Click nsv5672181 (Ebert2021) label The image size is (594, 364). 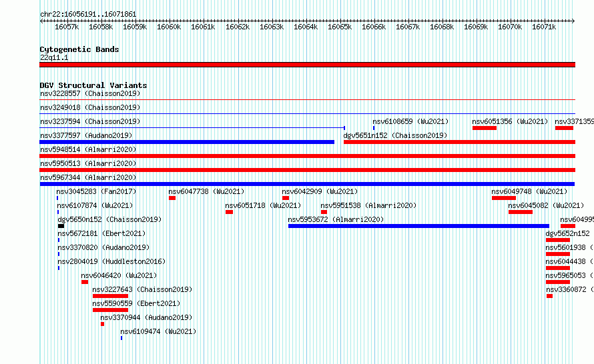click(102, 233)
